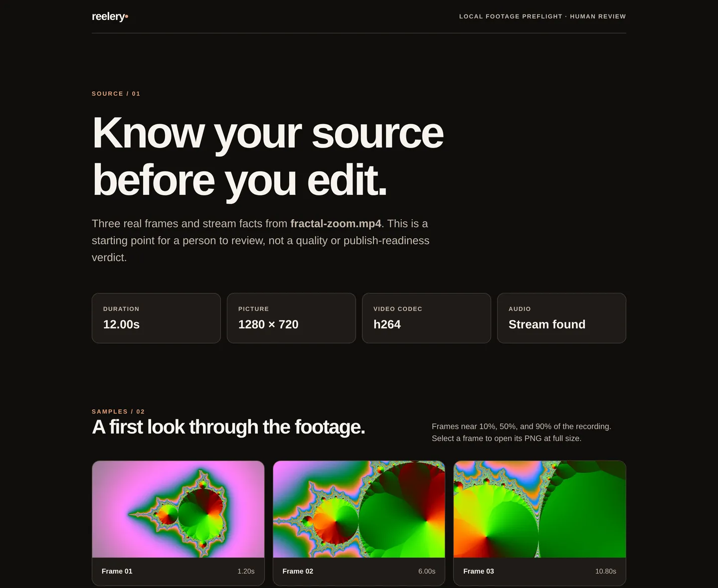This screenshot has height=588, width=718.
Task: Click the 'Frame 03' caption label
Action: [x=479, y=571]
